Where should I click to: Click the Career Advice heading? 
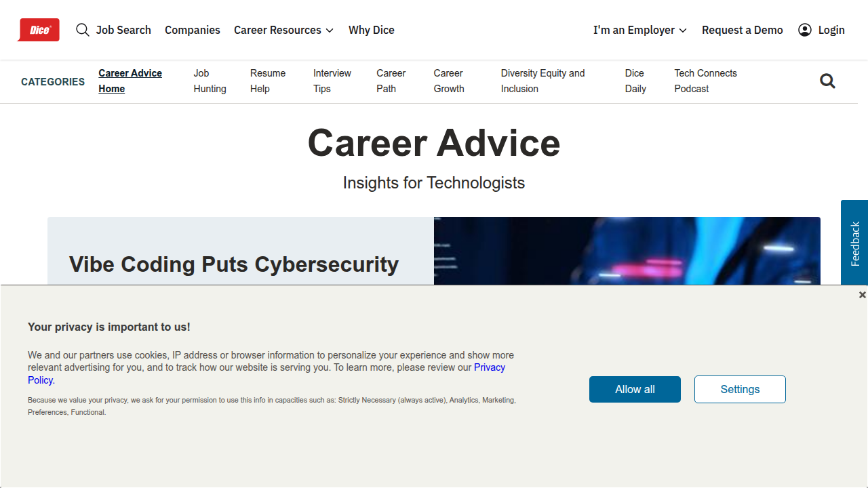[434, 143]
